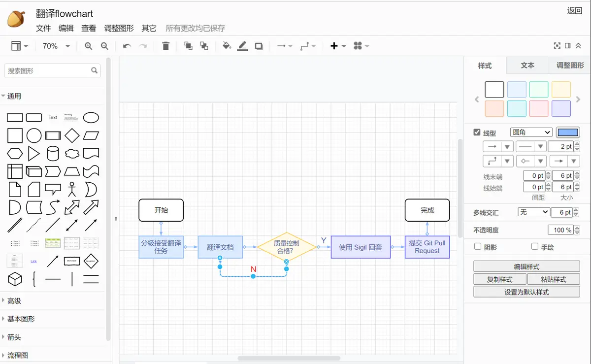The width and height of the screenshot is (591, 364).
Task: Click the To Front arrange icon
Action: (188, 46)
